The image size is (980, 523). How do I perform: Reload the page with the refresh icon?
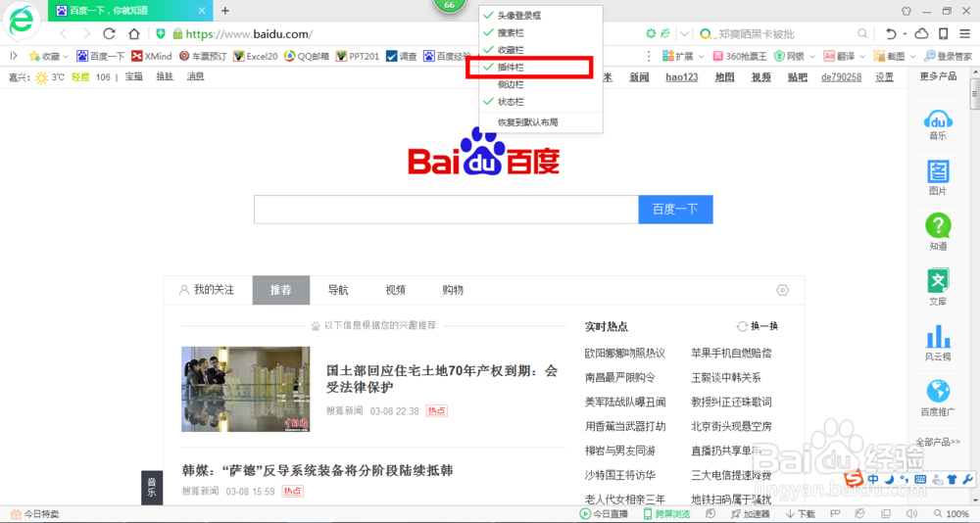110,33
